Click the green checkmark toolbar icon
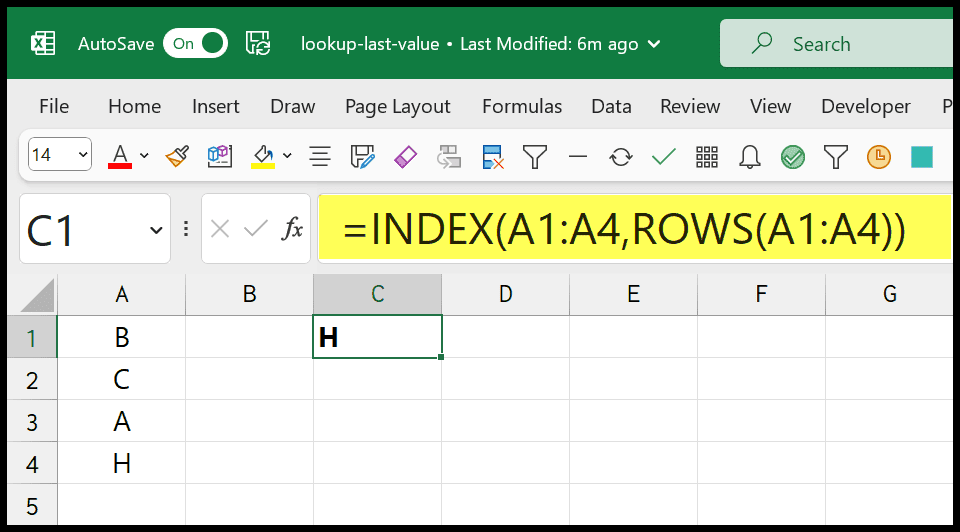The image size is (960, 532). 664,157
